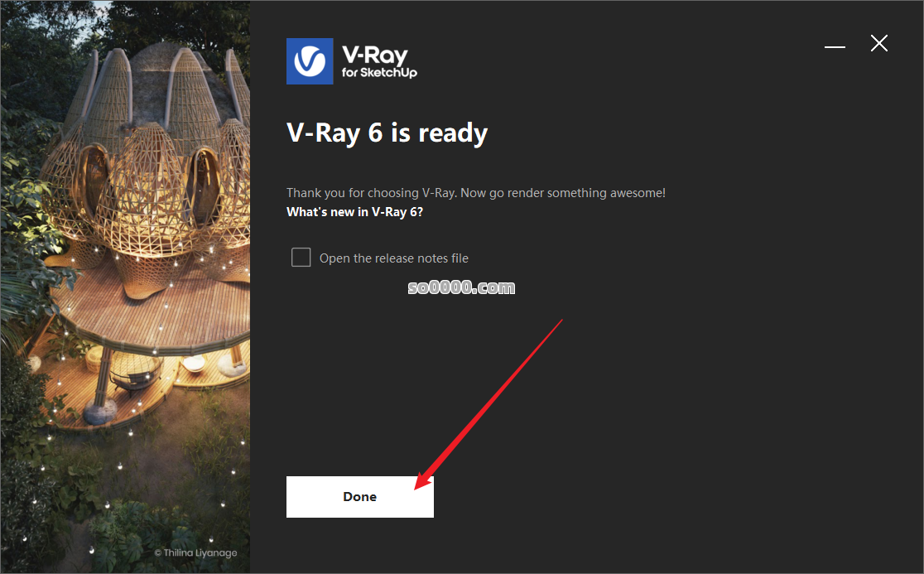Click the blue V-Ray logo icon
Image resolution: width=924 pixels, height=574 pixels.
click(310, 61)
